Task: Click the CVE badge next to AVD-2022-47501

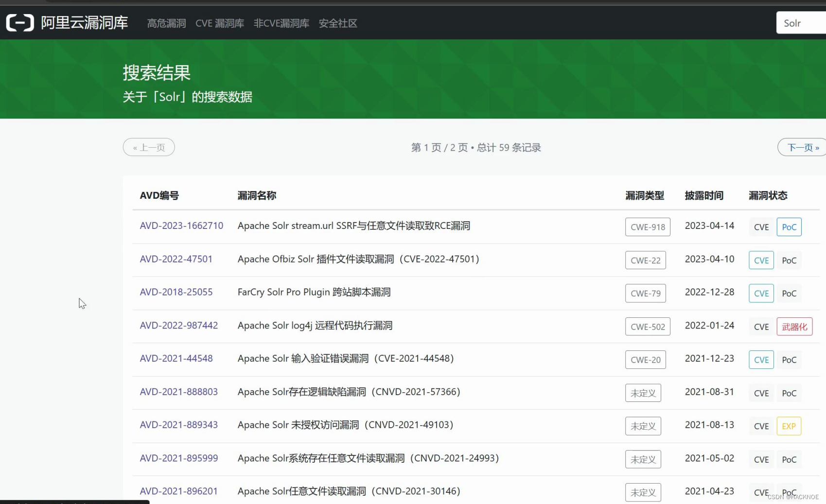Action: coord(761,260)
